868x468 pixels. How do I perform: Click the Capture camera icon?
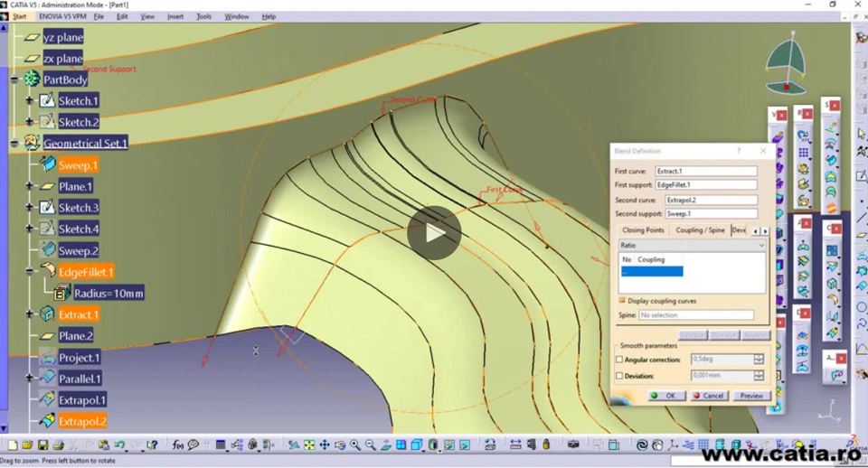click(573, 445)
